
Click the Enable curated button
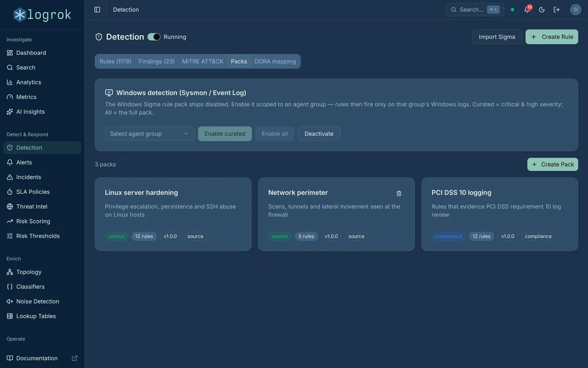tap(225, 134)
